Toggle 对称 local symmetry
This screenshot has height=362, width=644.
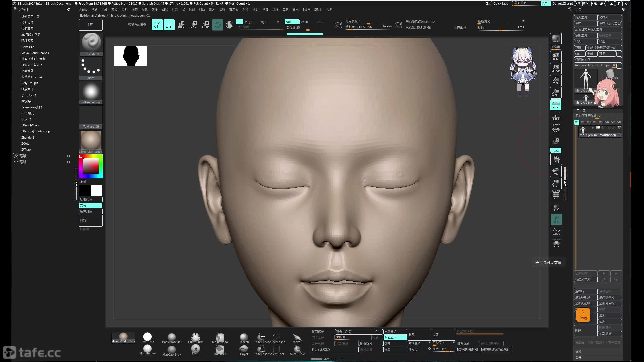coord(556,130)
